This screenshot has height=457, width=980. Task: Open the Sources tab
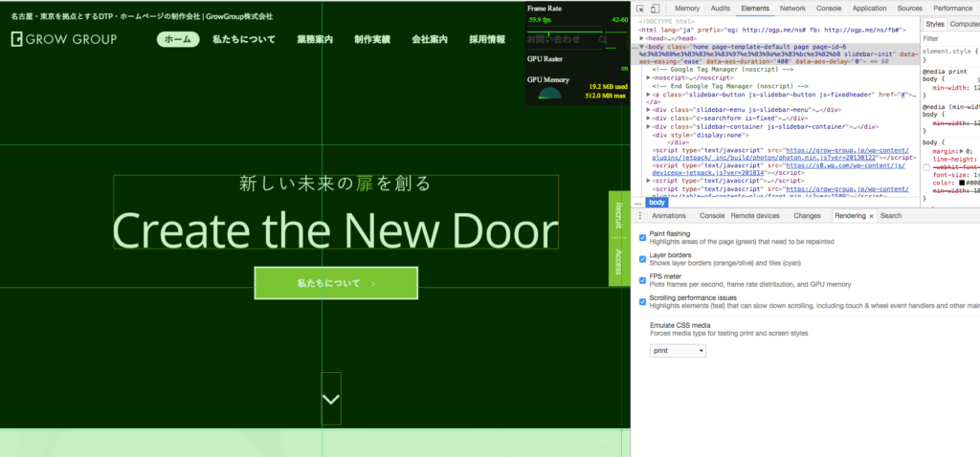[x=909, y=9]
